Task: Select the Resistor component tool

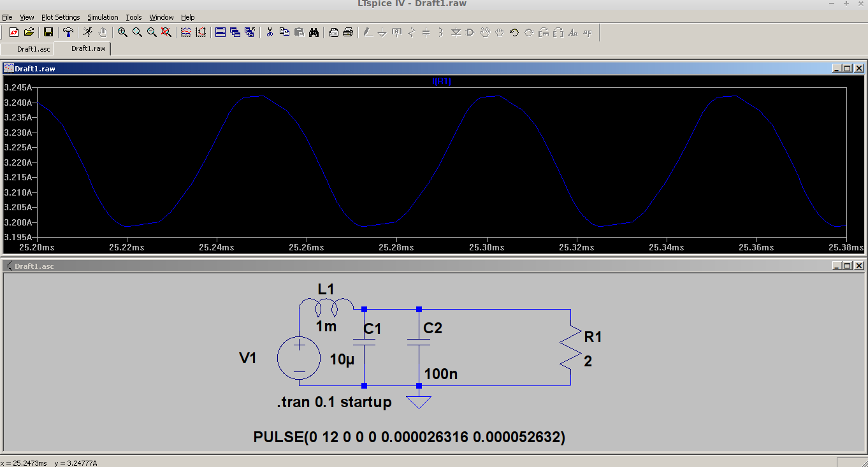Action: click(x=412, y=32)
